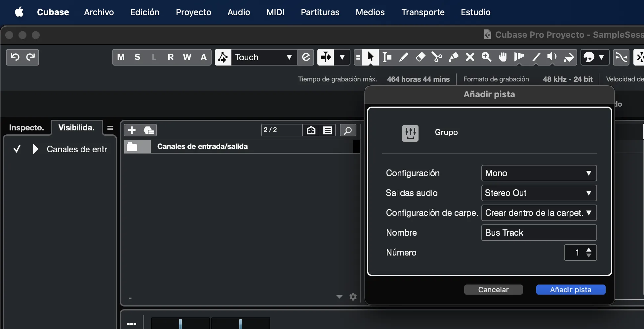Open the Edición menu
Viewport: 644px width, 329px height.
coord(145,12)
